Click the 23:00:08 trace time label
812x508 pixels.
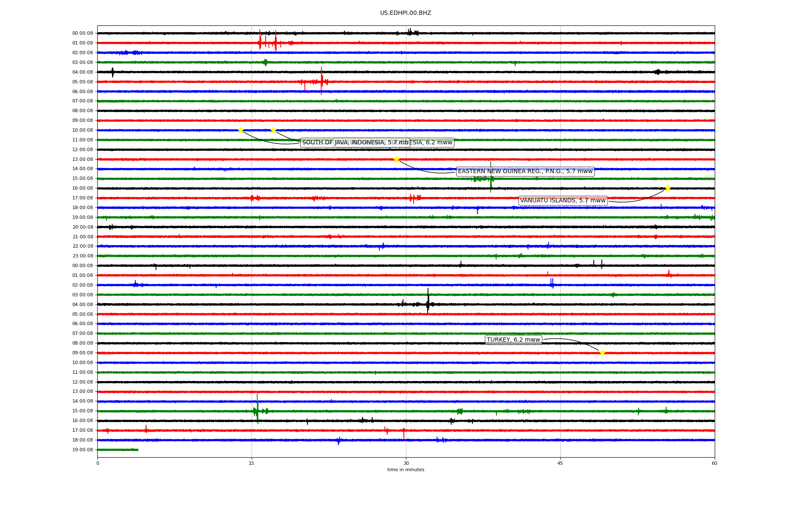click(82, 256)
